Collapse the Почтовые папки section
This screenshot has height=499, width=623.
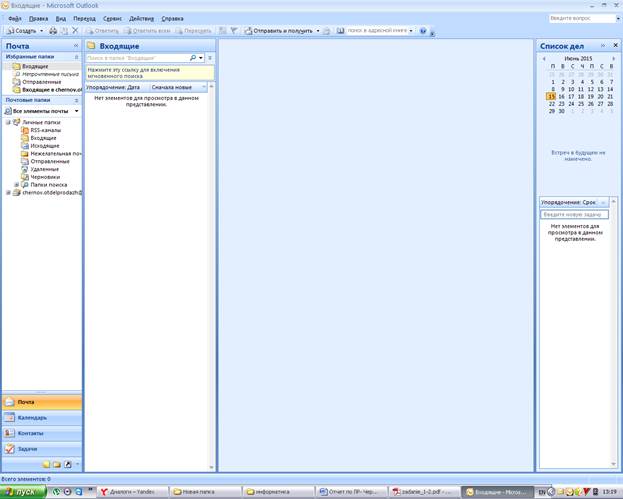point(77,101)
